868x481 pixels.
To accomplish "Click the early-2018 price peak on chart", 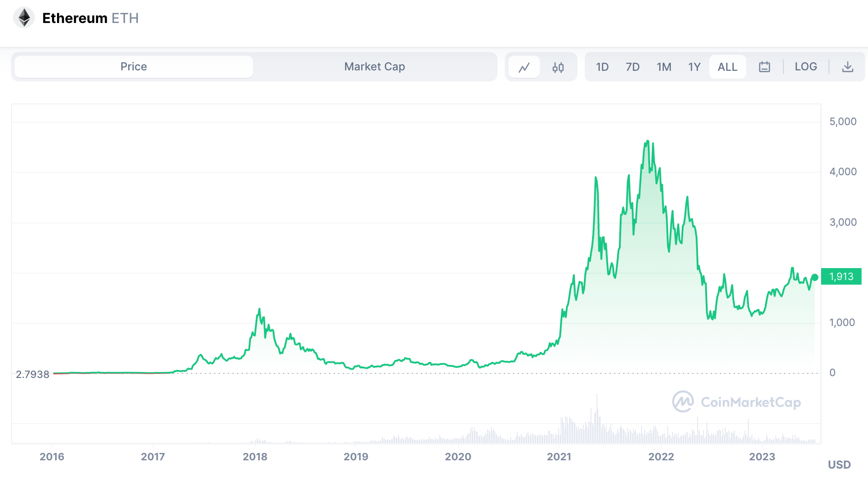I will pyautogui.click(x=259, y=309).
